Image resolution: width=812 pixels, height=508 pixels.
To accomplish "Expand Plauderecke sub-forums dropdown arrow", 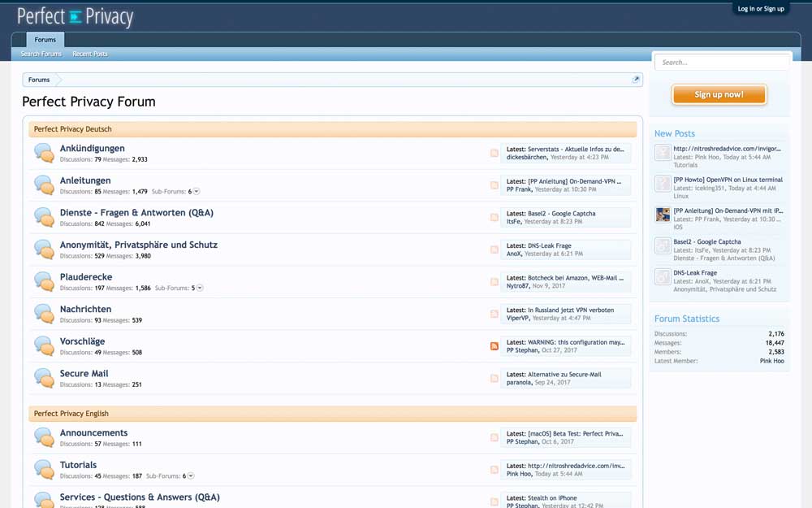I will pos(200,289).
